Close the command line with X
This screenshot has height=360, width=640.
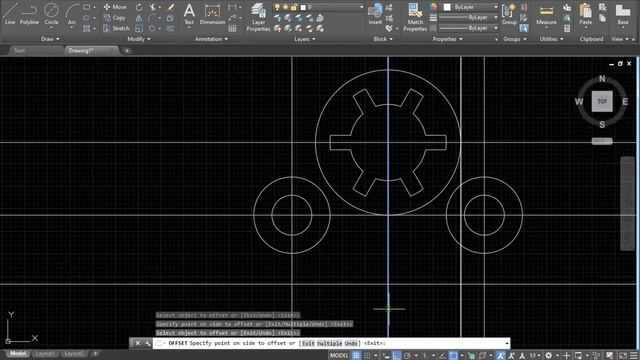tap(138, 343)
